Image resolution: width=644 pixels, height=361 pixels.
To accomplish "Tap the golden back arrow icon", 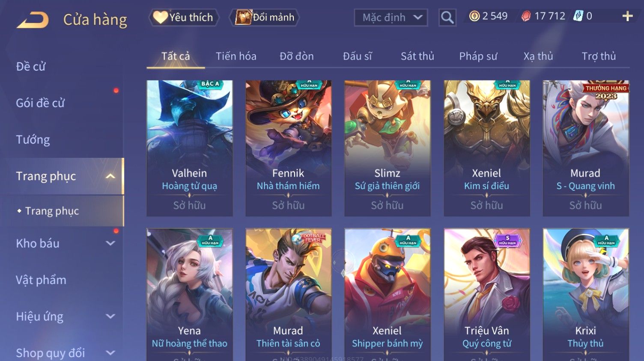I will pyautogui.click(x=33, y=20).
